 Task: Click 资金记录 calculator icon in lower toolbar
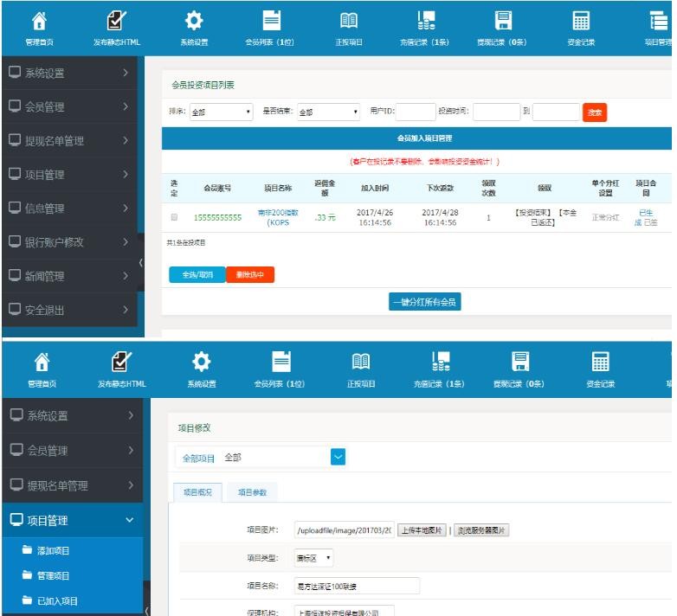click(600, 362)
